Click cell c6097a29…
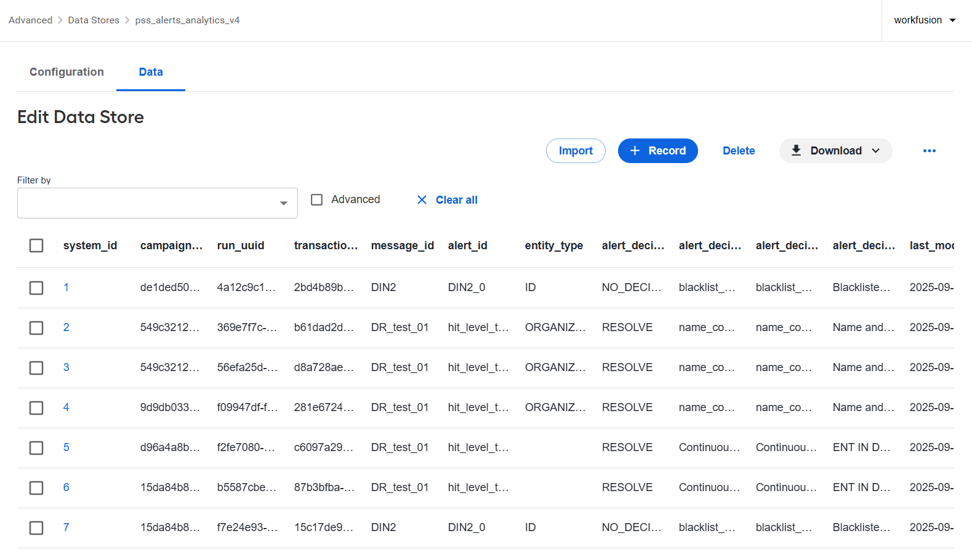 coord(324,447)
